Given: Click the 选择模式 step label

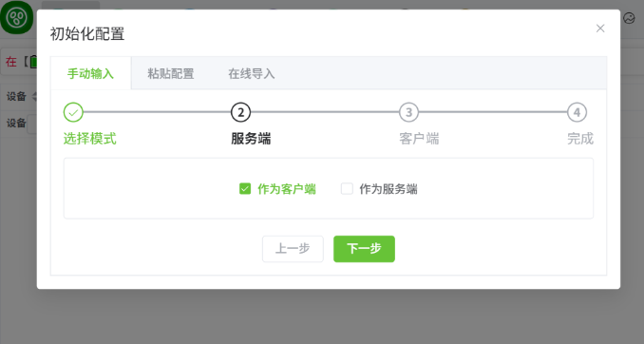Looking at the screenshot, I should click(x=89, y=139).
